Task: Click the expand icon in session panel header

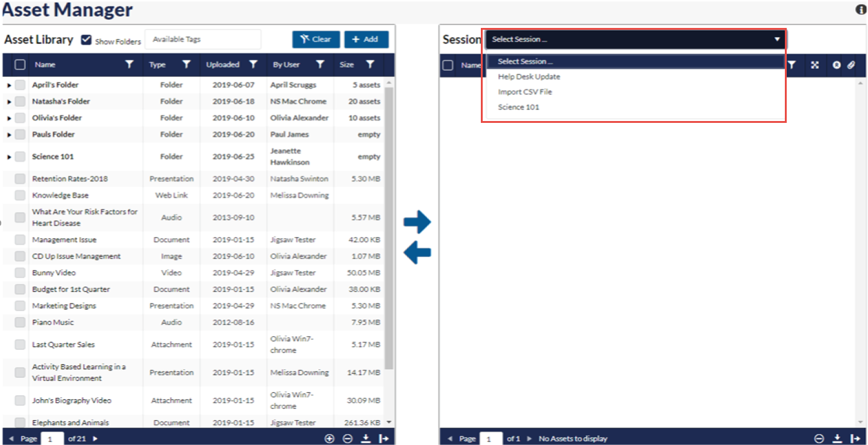Action: pos(815,65)
